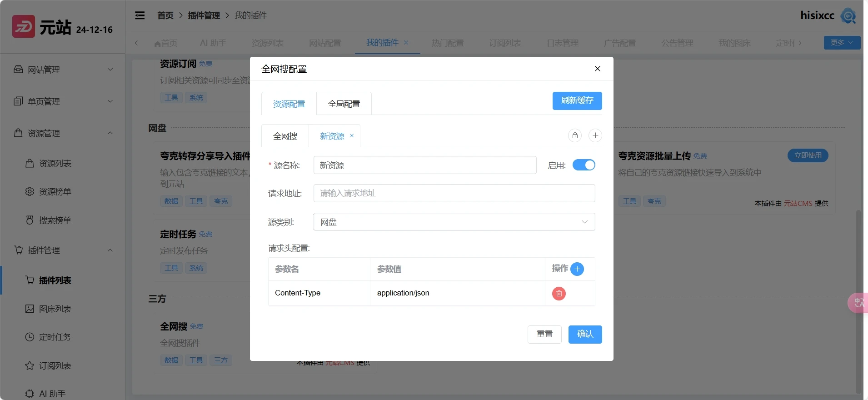Click the hisixcc user avatar icon

(848, 16)
